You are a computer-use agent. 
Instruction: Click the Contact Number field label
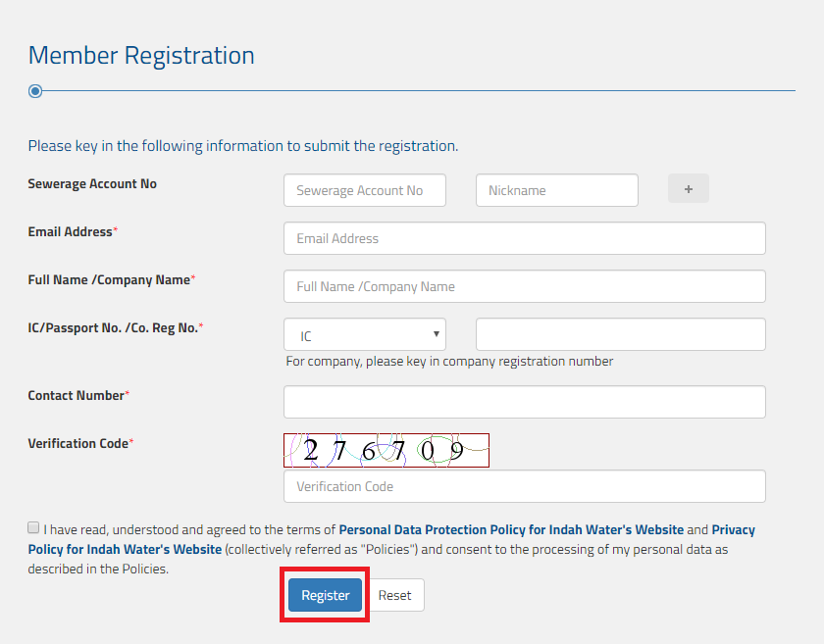tap(77, 396)
